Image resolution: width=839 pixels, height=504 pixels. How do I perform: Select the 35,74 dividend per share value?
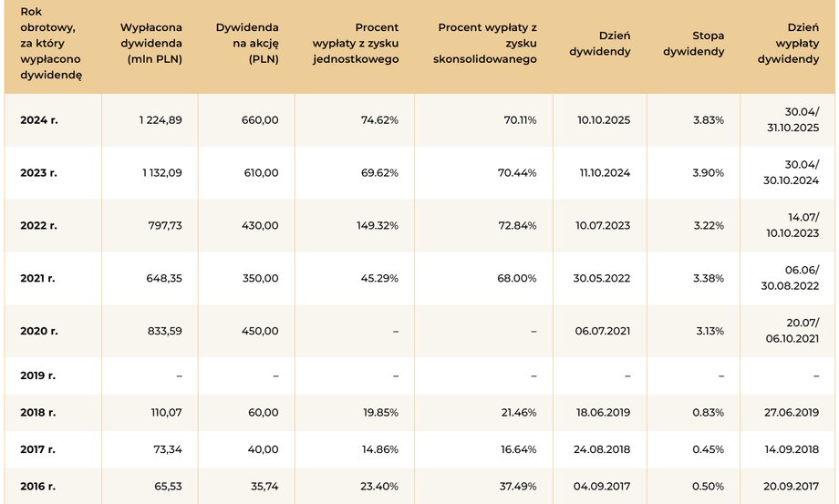tap(264, 487)
